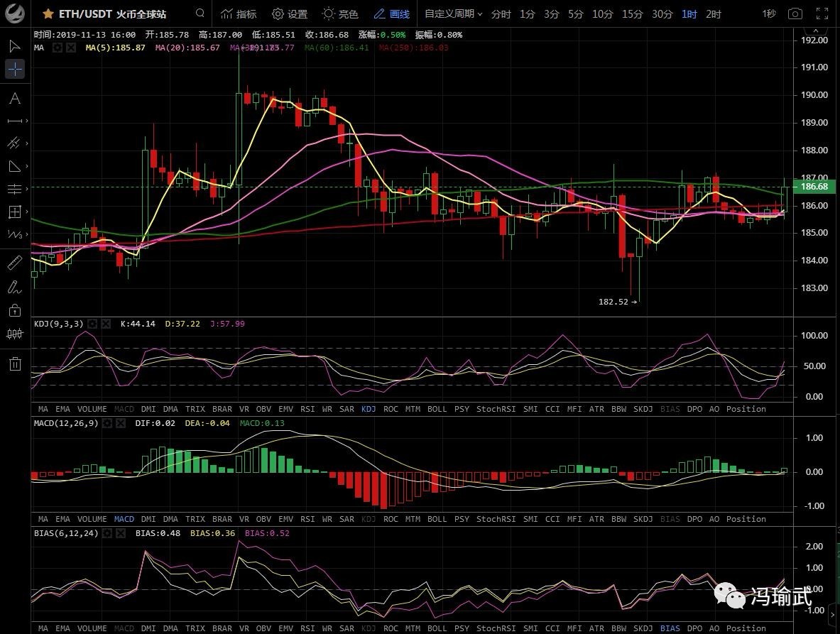The image size is (840, 634).
Task: Open the symbol search magnifier
Action: (200, 13)
